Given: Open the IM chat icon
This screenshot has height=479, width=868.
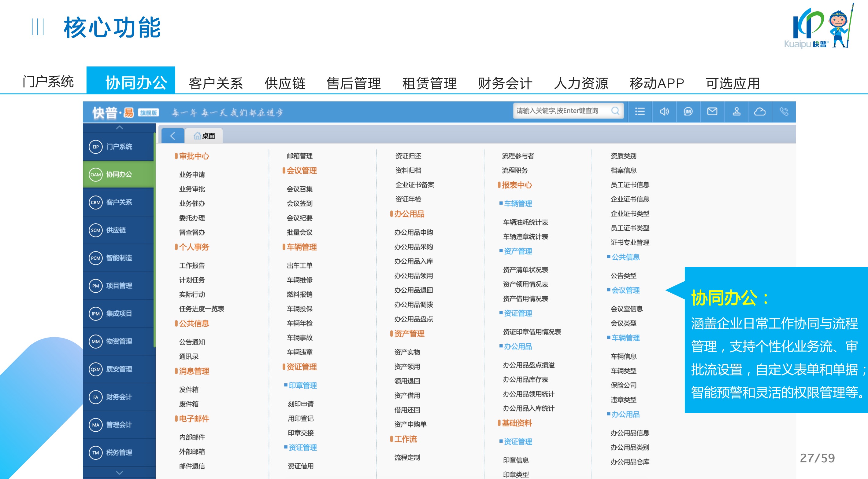Looking at the screenshot, I should 688,112.
